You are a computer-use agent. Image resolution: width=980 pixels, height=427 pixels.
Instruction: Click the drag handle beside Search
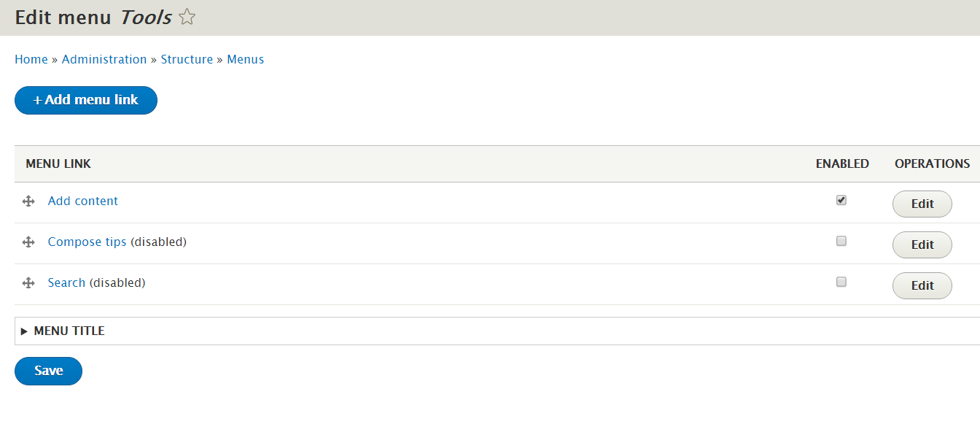coord(28,282)
